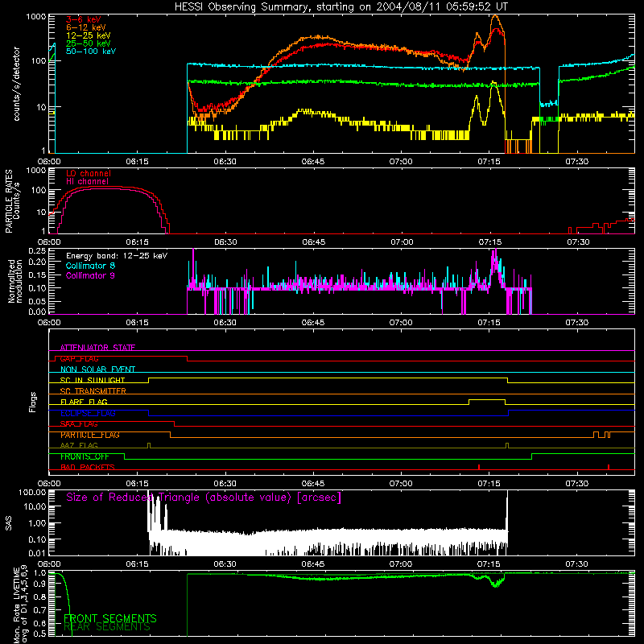Click the 'Size of Reduced Triangle' panel caption
This screenshot has width=644, height=644.
coord(204,497)
